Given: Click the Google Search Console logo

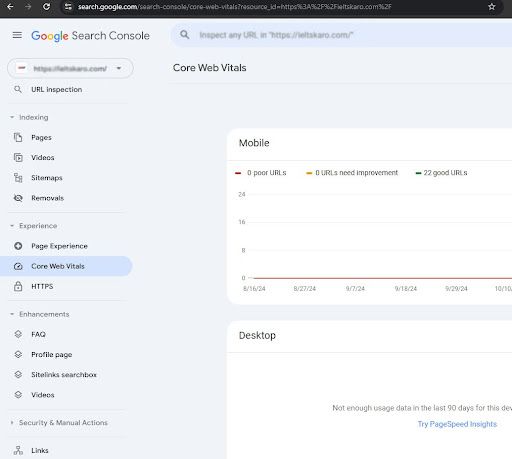Looking at the screenshot, I should pos(90,36).
